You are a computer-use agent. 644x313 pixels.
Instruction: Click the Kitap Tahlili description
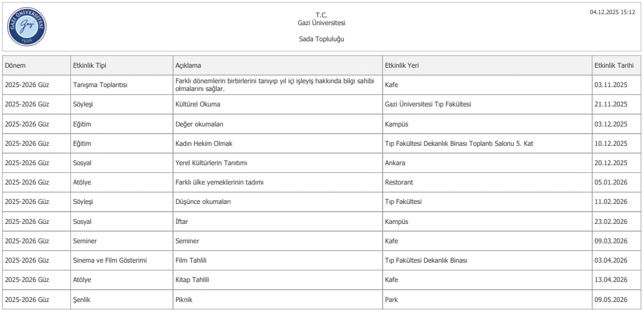(x=192, y=280)
